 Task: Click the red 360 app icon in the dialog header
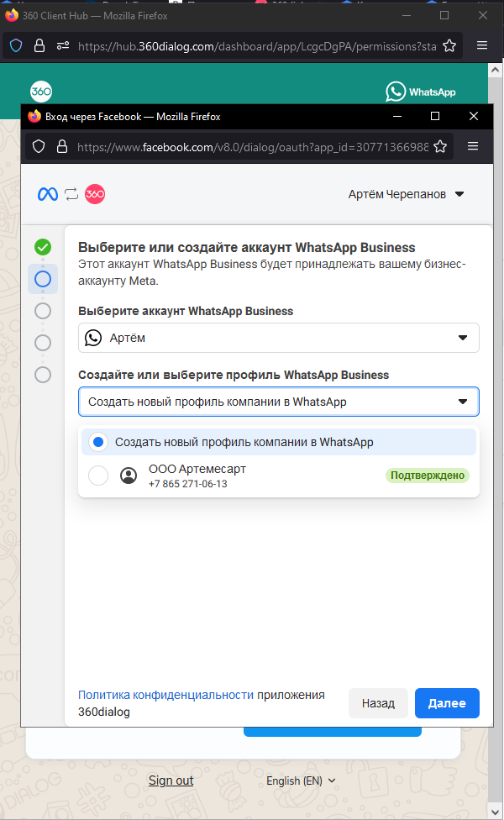95,194
